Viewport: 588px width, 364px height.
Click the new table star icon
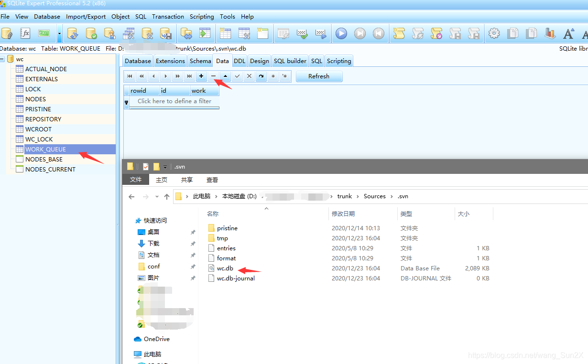[225, 33]
